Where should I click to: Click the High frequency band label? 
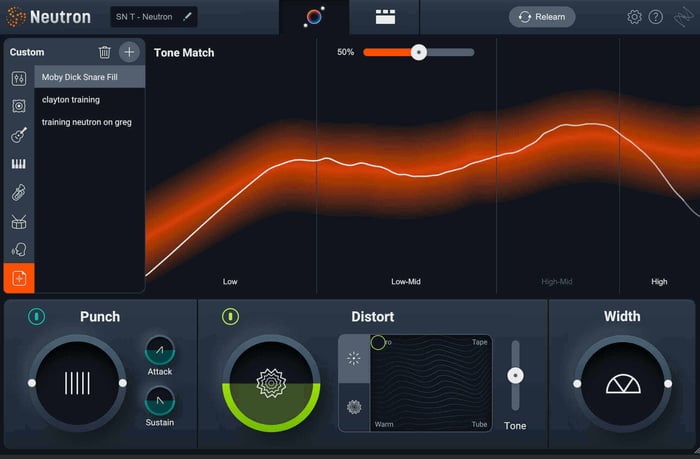659,282
